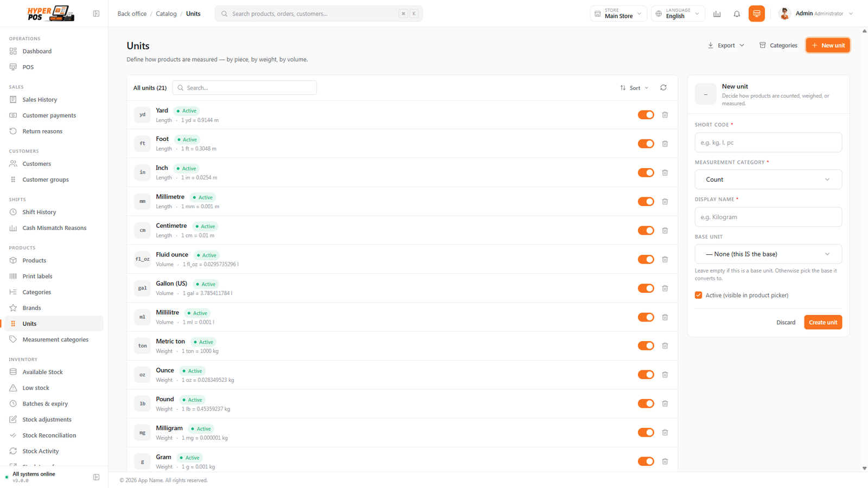Go to Back office breadcrumb link
This screenshot has height=488, width=868.
pyautogui.click(x=132, y=14)
